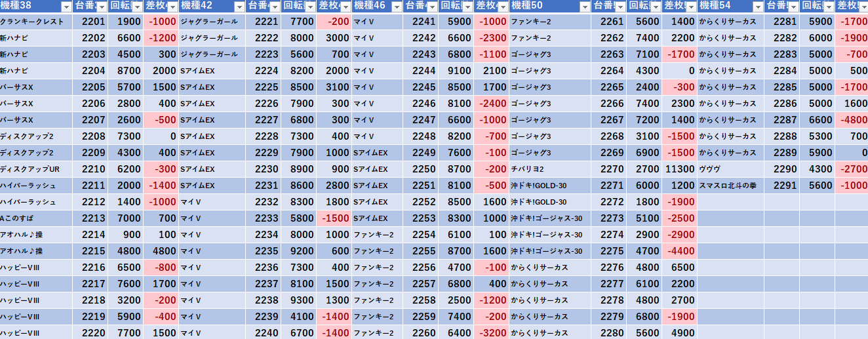868x339 pixels.
Task: Select the -3200 difference cell for unit 2260
Action: 491,332
